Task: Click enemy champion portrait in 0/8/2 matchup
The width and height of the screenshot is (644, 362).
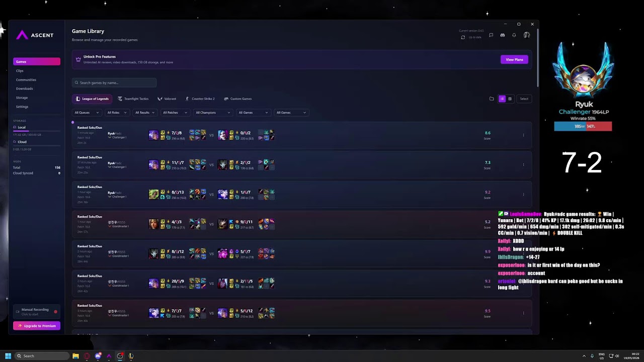Action: (x=222, y=135)
